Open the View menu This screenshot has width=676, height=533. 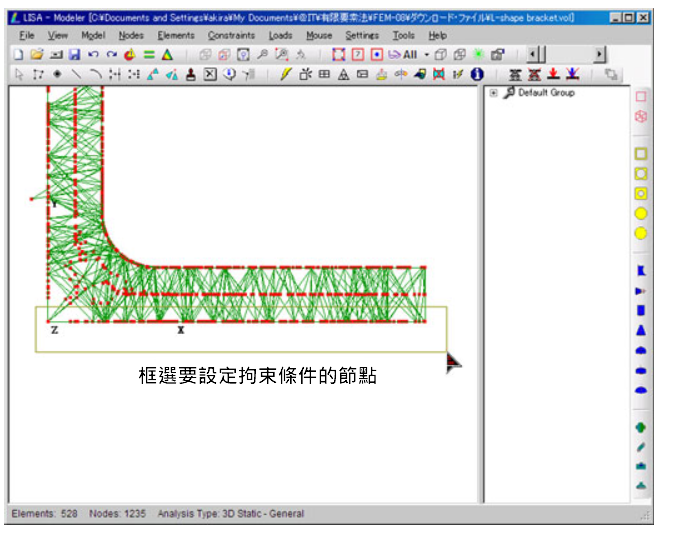57,35
